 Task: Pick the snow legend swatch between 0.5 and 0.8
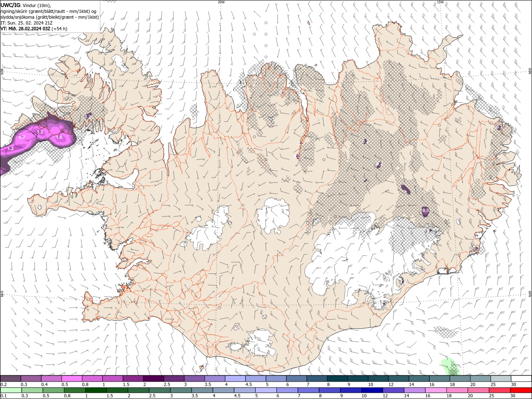click(71, 379)
